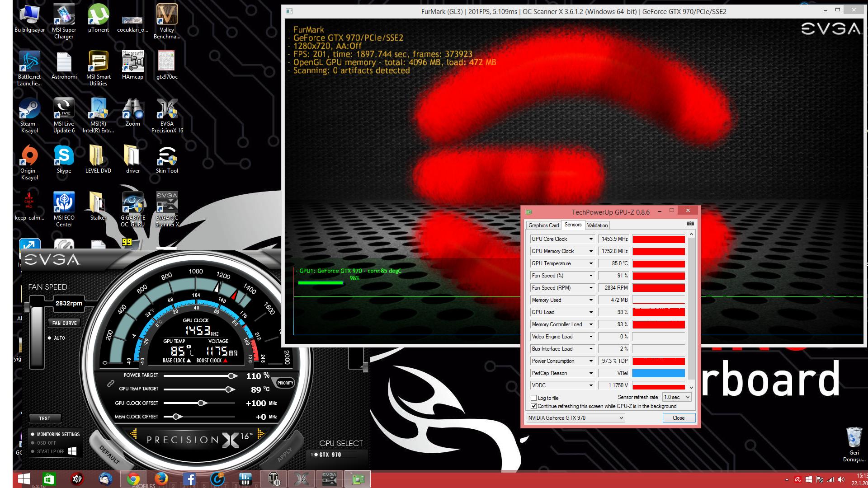Open the Recycle Bin (Geri Dönüşüm) icon

[x=854, y=444]
